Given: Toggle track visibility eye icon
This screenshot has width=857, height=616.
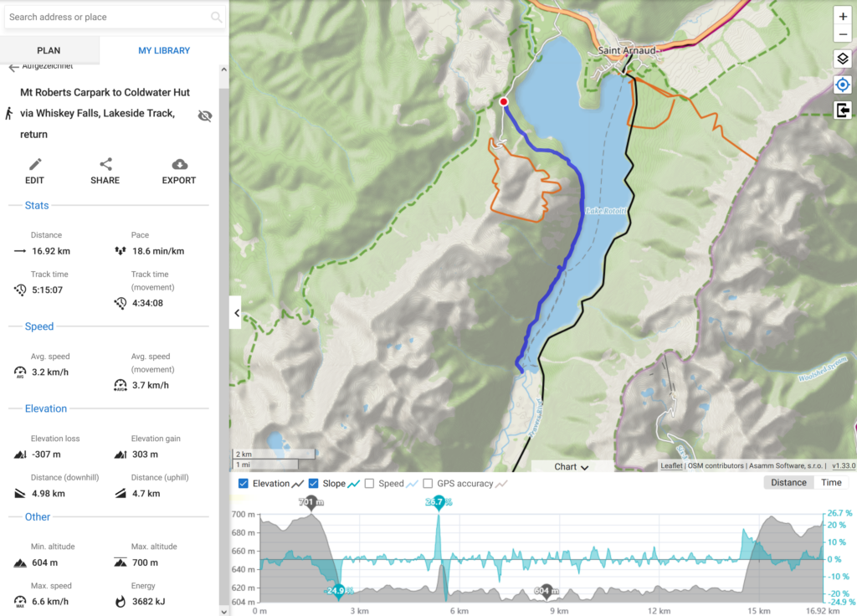Looking at the screenshot, I should pos(205,116).
